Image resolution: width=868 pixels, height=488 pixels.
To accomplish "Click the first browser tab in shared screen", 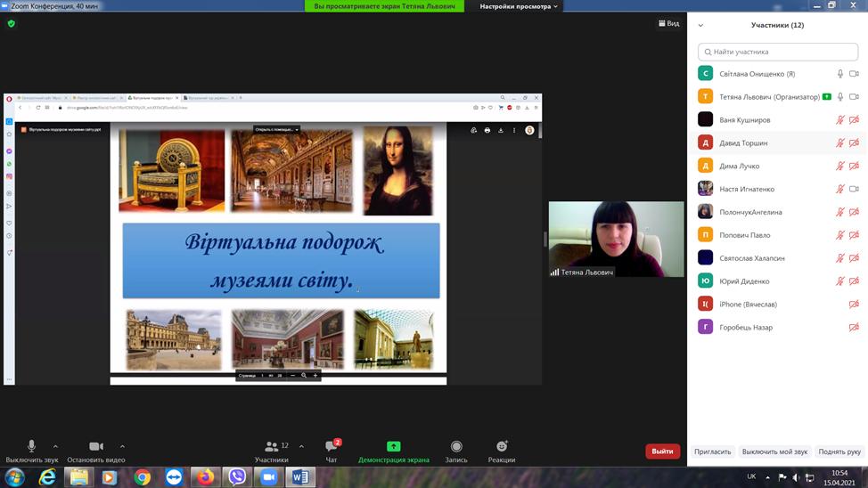I will (42, 98).
